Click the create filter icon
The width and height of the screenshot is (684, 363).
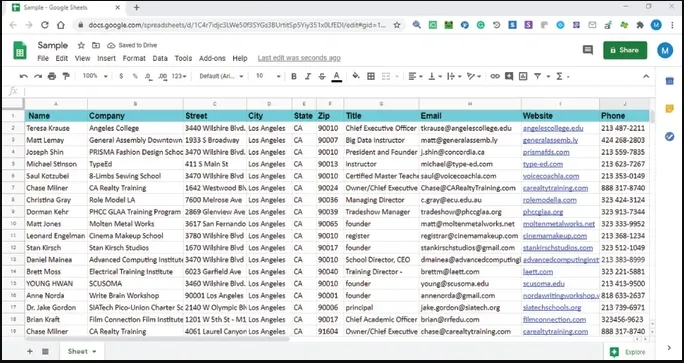click(x=537, y=76)
